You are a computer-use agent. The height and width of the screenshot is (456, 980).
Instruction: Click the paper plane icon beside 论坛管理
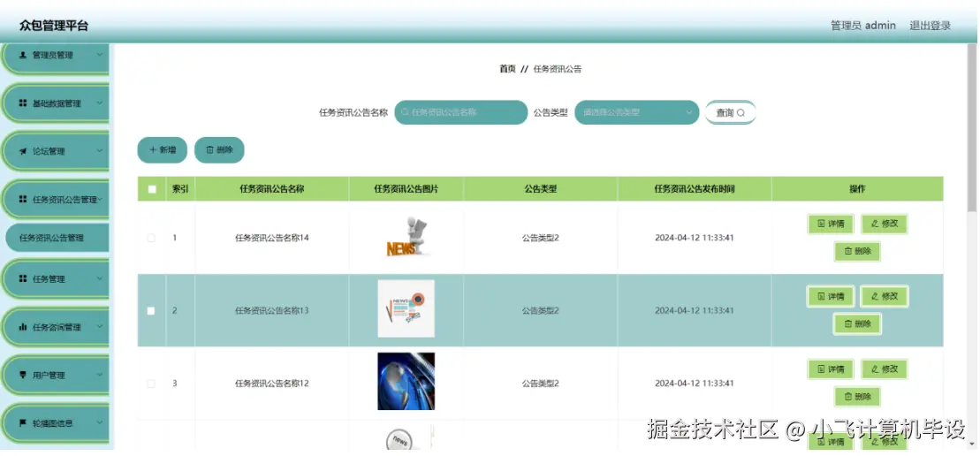(23, 151)
